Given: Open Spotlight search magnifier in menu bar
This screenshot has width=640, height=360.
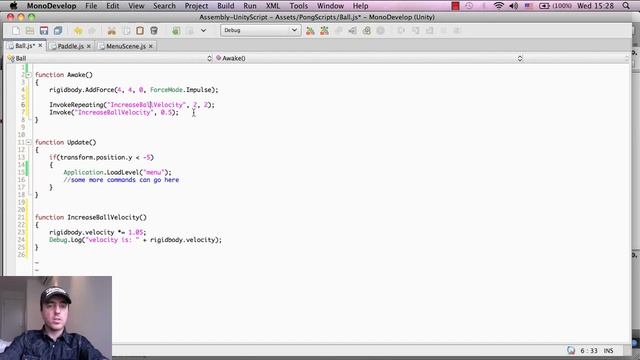Looking at the screenshot, I should click(x=626, y=6).
